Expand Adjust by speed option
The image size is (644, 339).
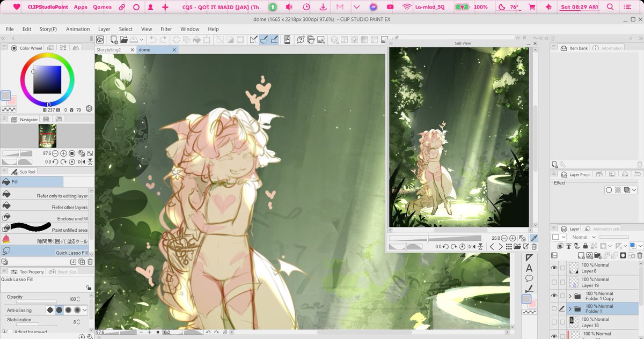[4, 333]
